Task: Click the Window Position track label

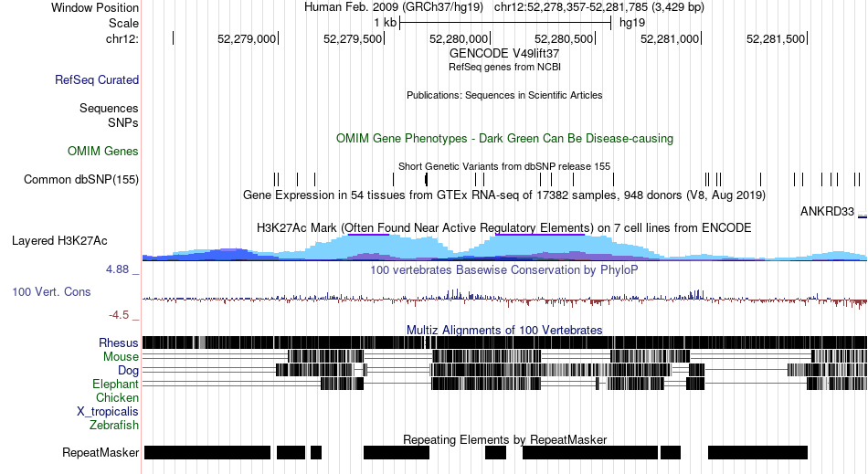Action: tap(95, 7)
